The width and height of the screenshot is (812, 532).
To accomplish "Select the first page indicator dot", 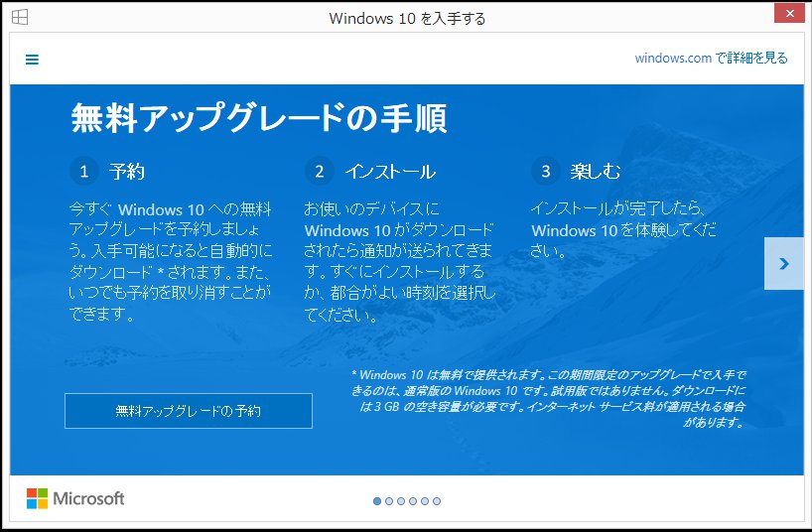I will pos(377,501).
